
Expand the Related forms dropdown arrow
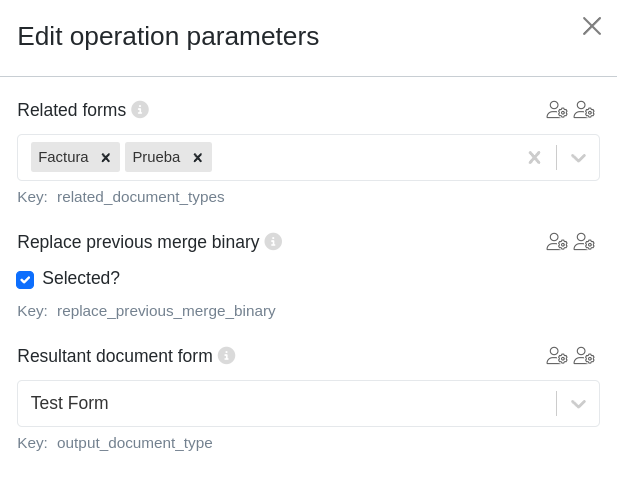click(578, 158)
